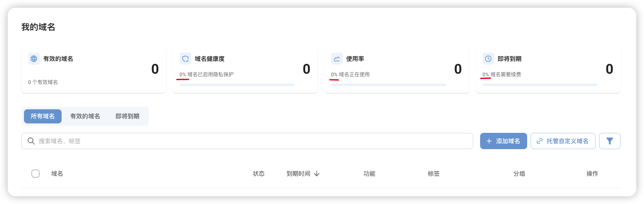Click the 分组 column header
Screen dimensions: 644x204
519,174
